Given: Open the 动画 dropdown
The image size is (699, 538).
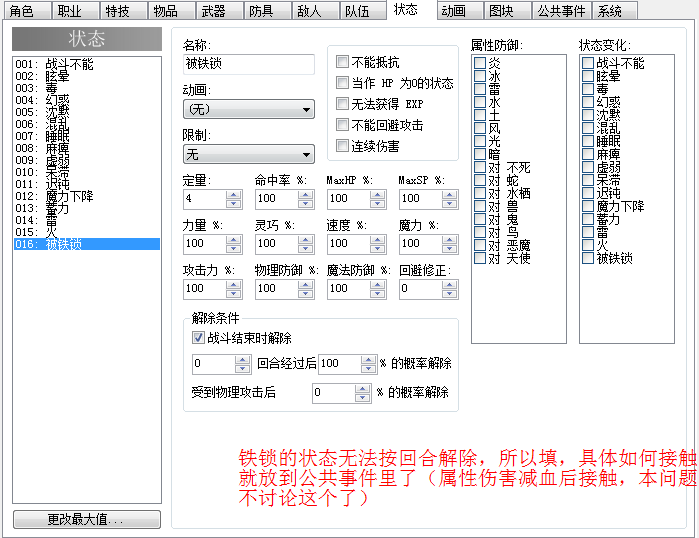Looking at the screenshot, I should [248, 109].
